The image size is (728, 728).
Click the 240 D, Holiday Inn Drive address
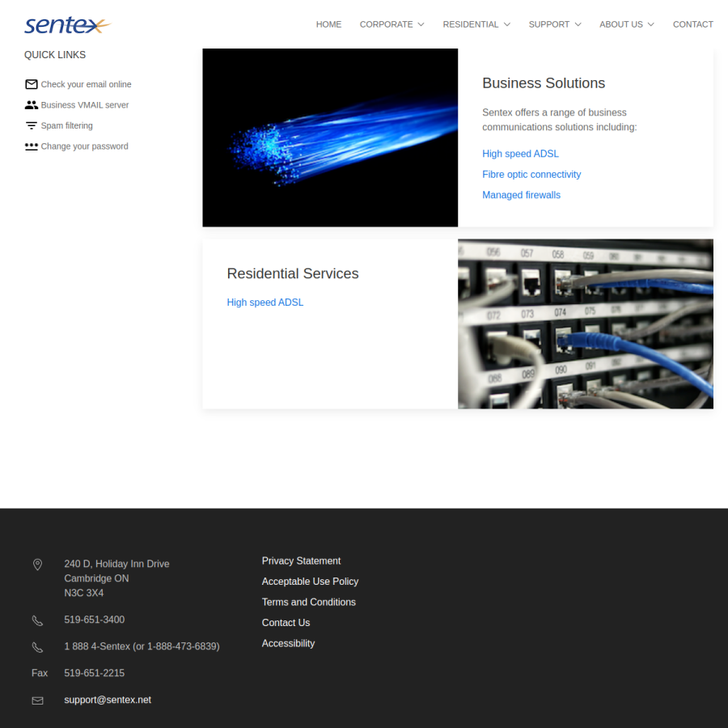coord(116,564)
